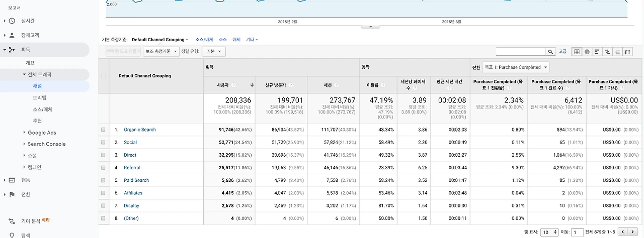Click the 획득 acquisition icon in sidebar
The image size is (644, 238).
pos(12,50)
